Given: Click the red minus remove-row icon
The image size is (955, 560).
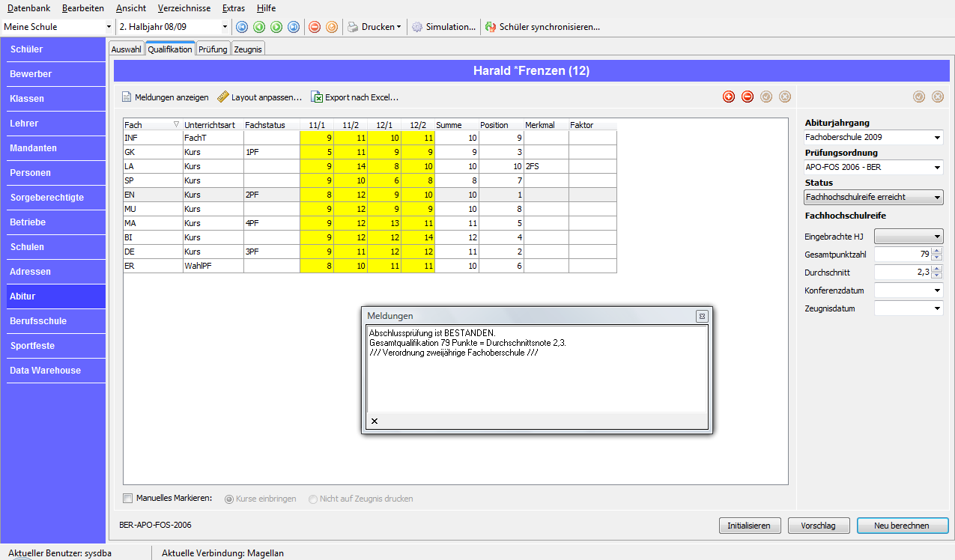Looking at the screenshot, I should coord(748,97).
